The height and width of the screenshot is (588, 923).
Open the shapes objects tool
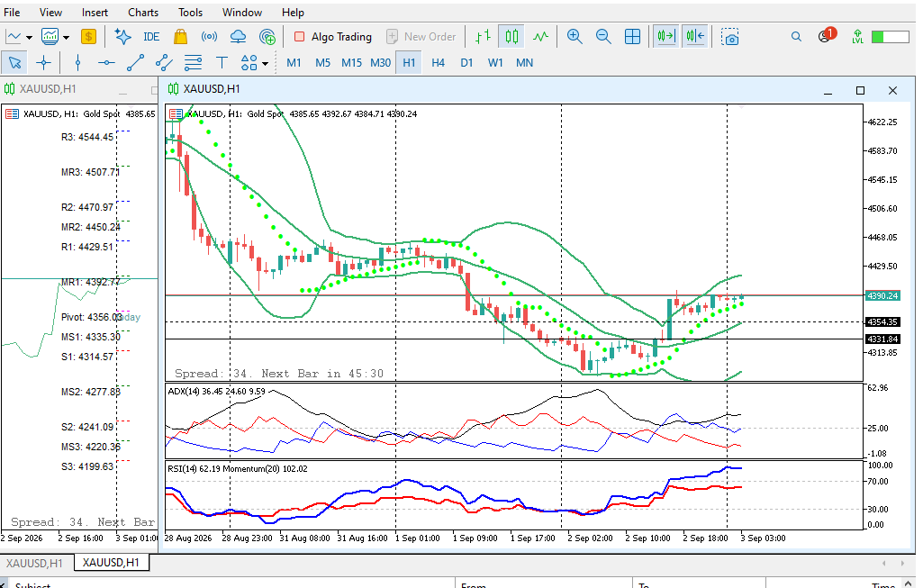click(249, 62)
